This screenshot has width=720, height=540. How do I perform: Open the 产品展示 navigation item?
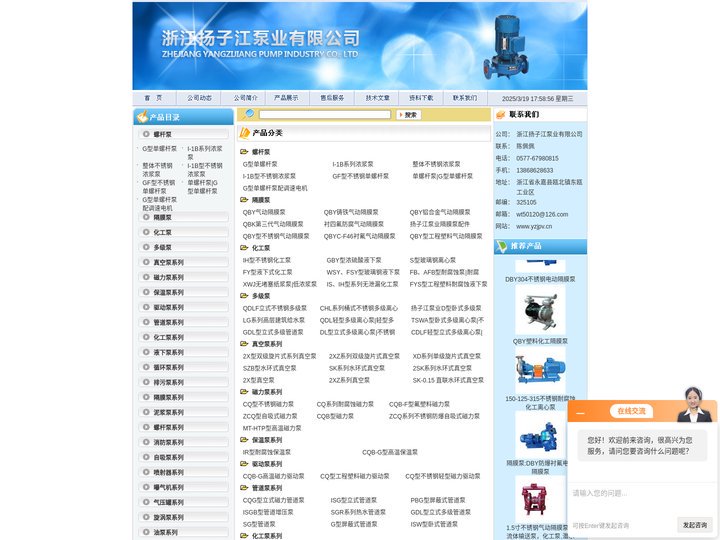coord(286,98)
